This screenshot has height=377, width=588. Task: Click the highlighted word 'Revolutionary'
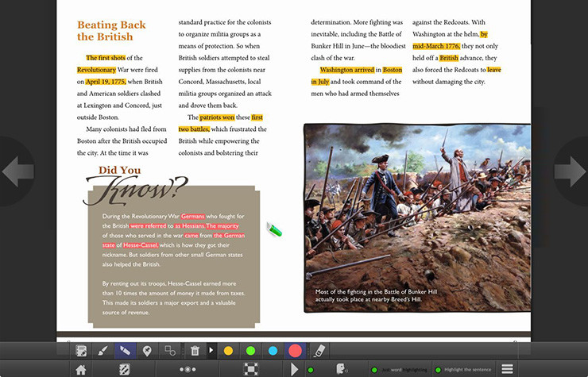[x=96, y=70]
